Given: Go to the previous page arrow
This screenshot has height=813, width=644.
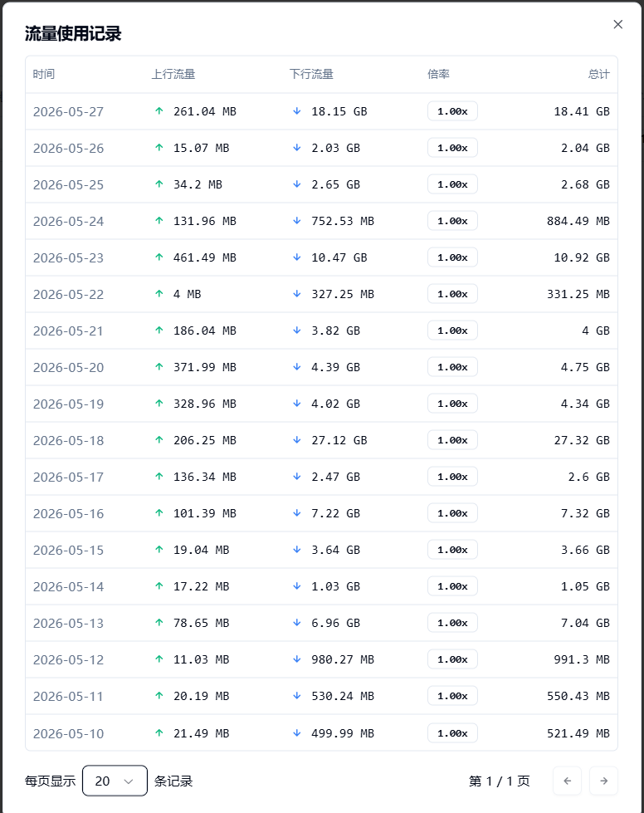Looking at the screenshot, I should 567,781.
